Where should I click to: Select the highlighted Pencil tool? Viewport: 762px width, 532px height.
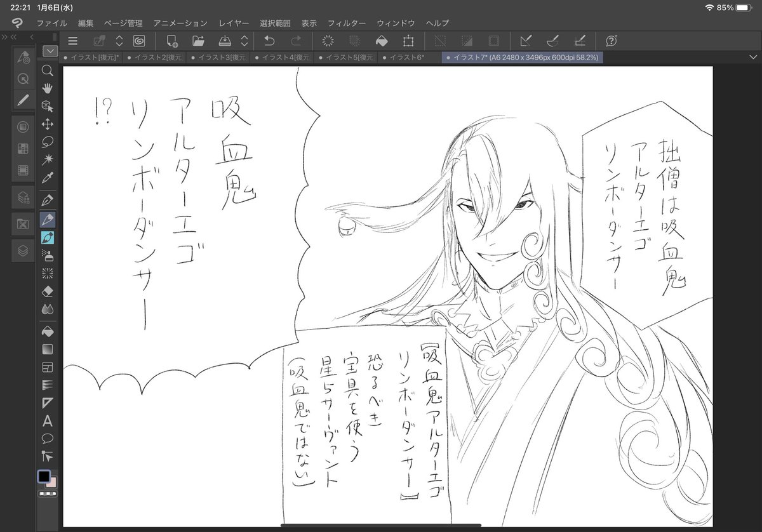(x=47, y=220)
